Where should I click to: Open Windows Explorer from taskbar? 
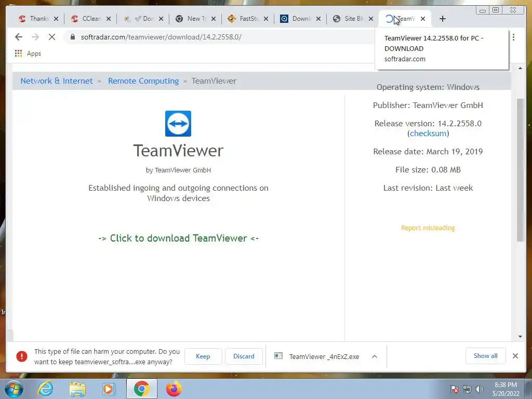(x=77, y=389)
